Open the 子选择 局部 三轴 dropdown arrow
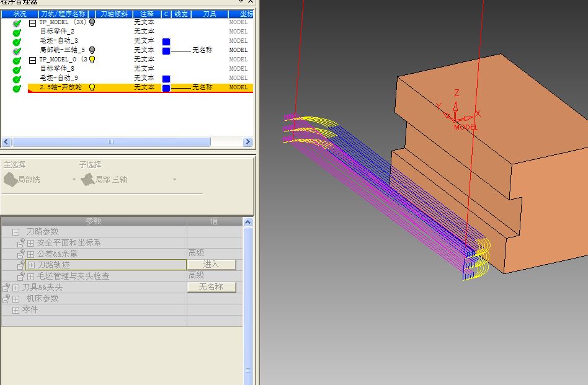Image resolution: width=588 pixels, height=385 pixels. pos(174,180)
